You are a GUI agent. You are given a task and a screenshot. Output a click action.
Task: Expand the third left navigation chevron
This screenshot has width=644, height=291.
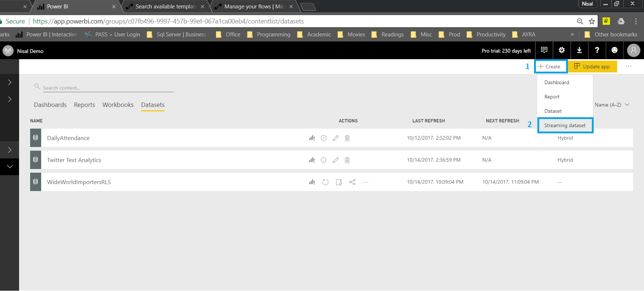[x=10, y=150]
